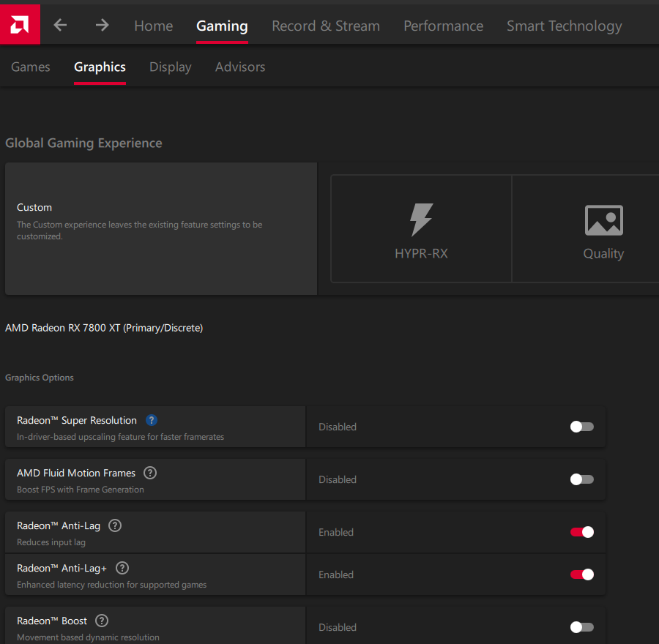
Task: Click 'Movement based dynamic resolution' description
Action: 88,637
